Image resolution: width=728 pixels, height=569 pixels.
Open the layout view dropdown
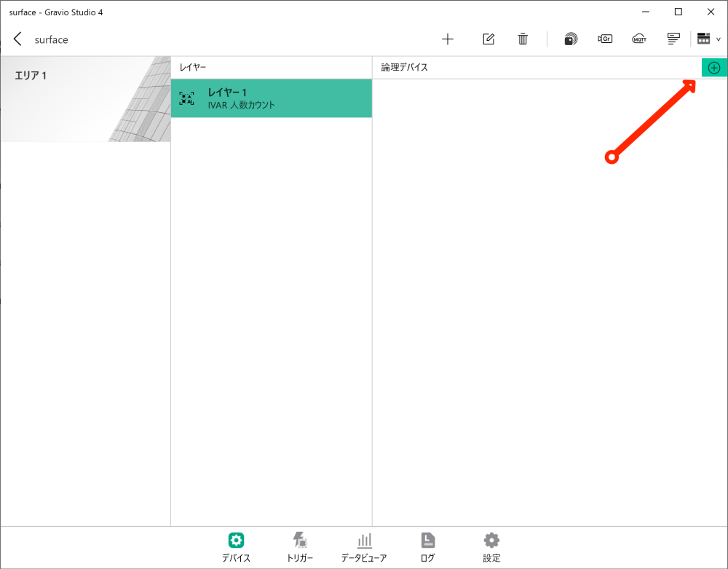tap(708, 39)
